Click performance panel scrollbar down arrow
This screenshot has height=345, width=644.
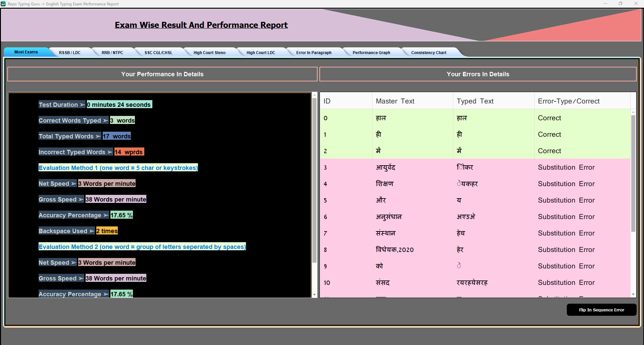click(314, 295)
